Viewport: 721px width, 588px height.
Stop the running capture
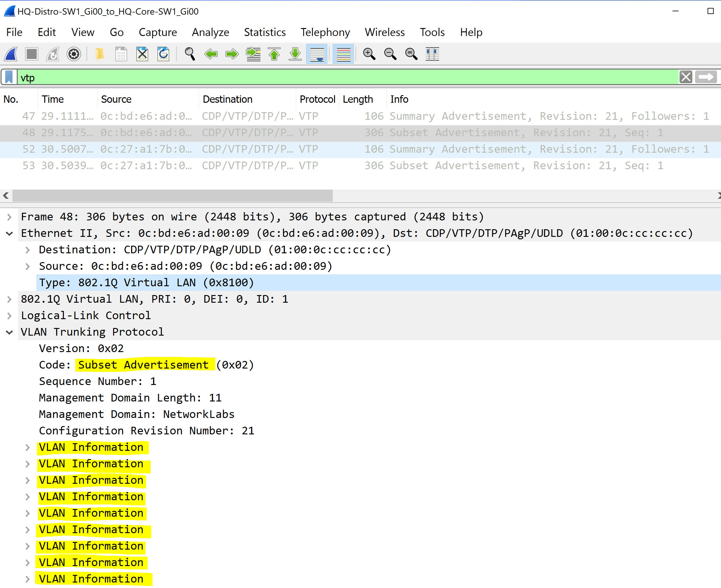(x=32, y=54)
